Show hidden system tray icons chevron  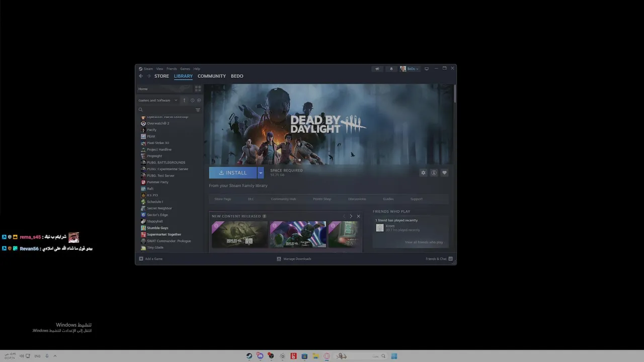pyautogui.click(x=55, y=356)
